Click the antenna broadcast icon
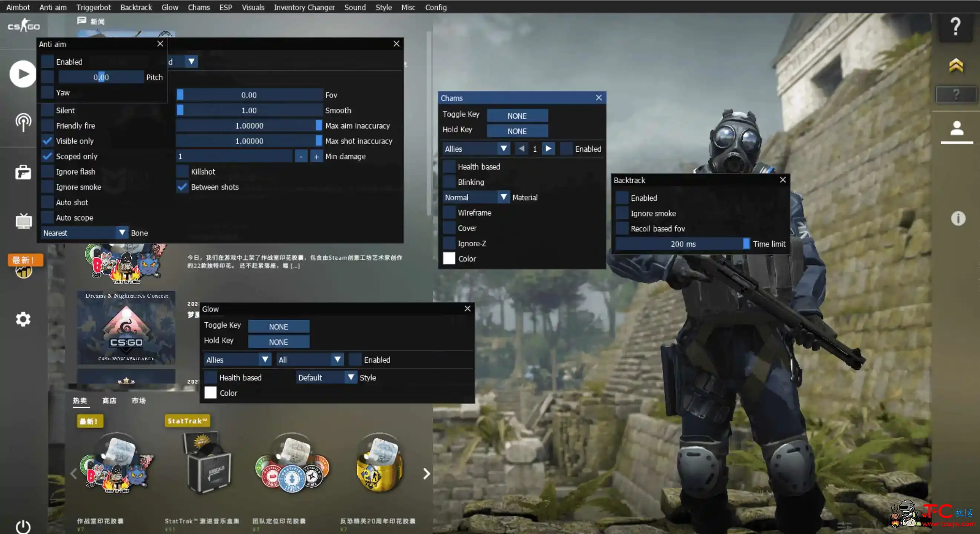The height and width of the screenshot is (534, 980). (x=23, y=121)
